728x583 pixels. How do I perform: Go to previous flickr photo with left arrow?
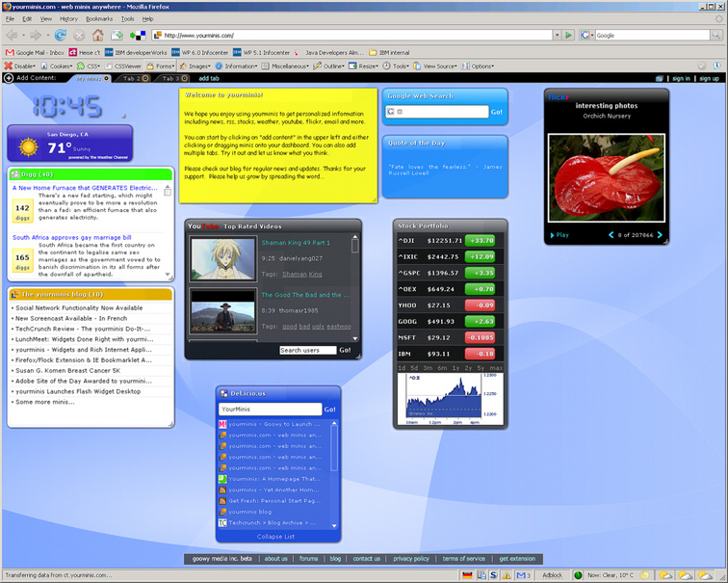(611, 234)
